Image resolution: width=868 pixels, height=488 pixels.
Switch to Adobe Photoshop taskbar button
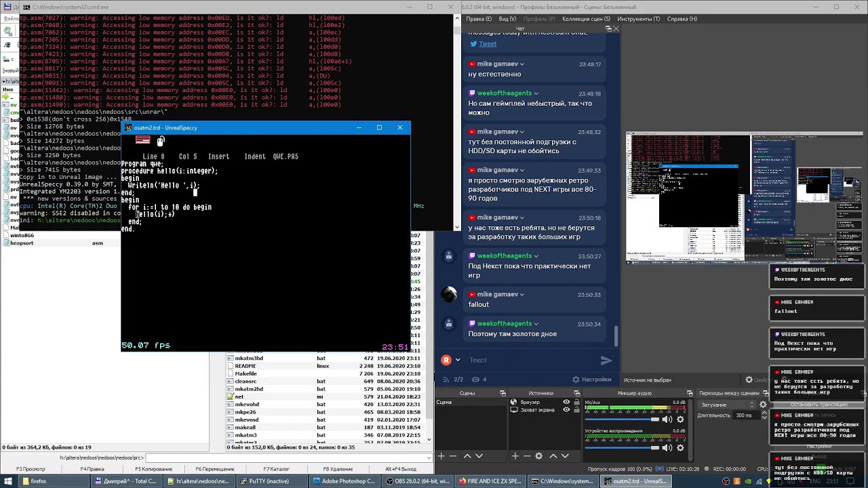coord(343,481)
